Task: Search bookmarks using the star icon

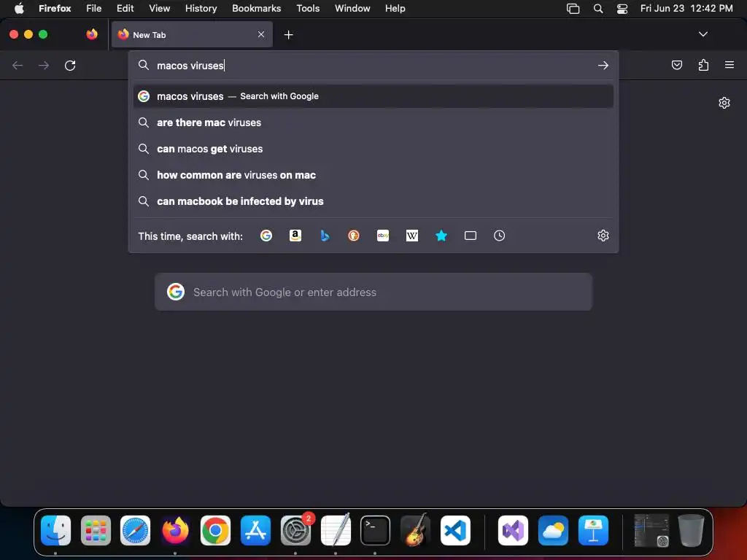Action: (441, 236)
